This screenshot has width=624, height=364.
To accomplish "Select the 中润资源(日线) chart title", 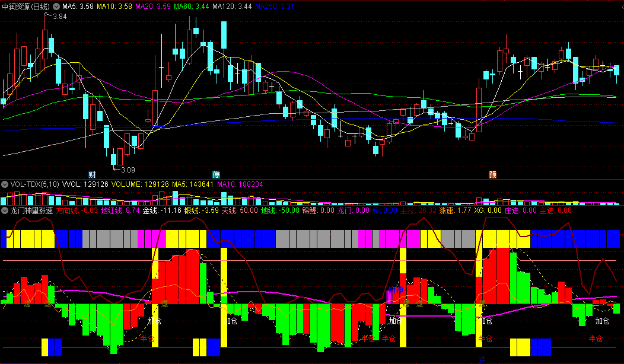I will tap(26, 7).
